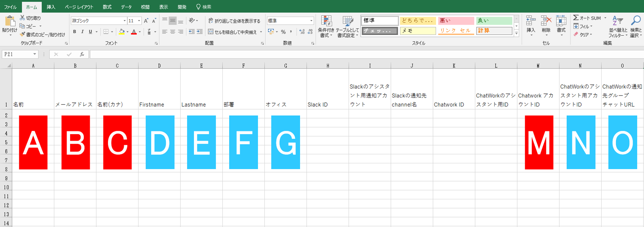Decrease font size with the small A icon
Image resolution: width=644 pixels, height=227 pixels.
tap(154, 21)
